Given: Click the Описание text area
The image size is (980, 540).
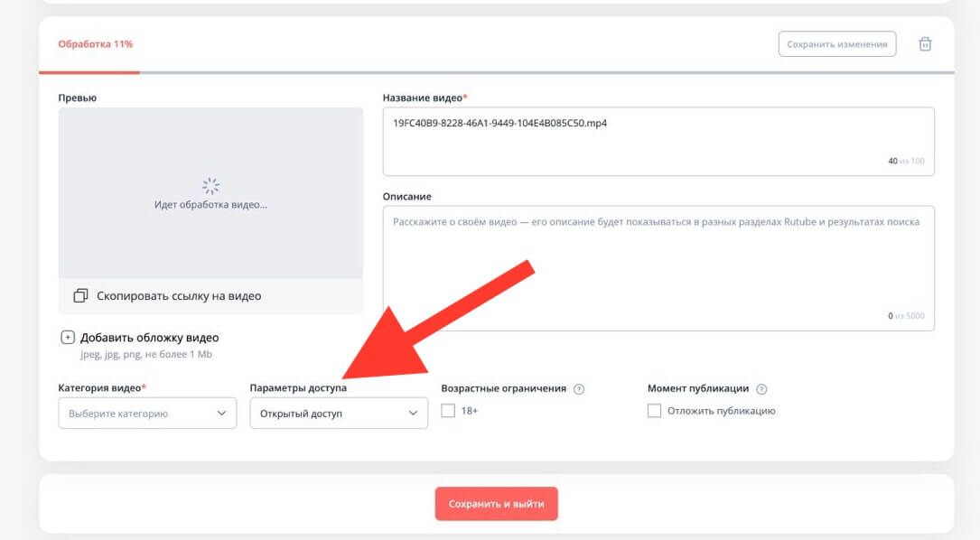Looking at the screenshot, I should click(x=658, y=267).
